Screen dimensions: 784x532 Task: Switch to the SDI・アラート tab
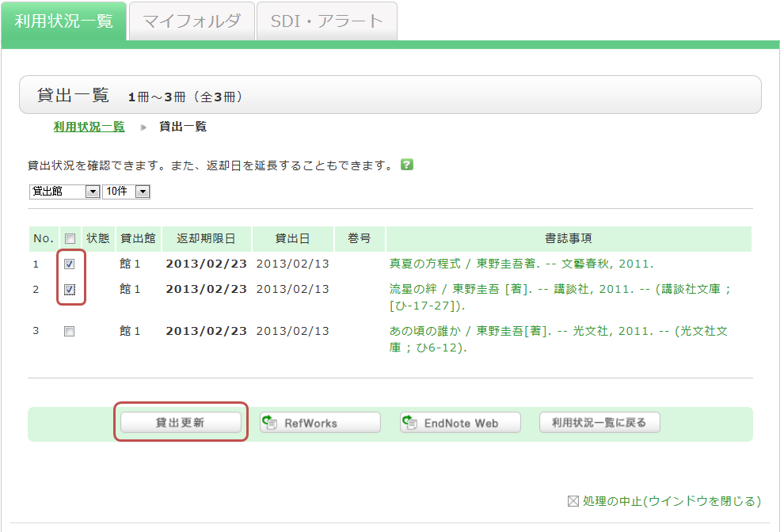[x=326, y=21]
